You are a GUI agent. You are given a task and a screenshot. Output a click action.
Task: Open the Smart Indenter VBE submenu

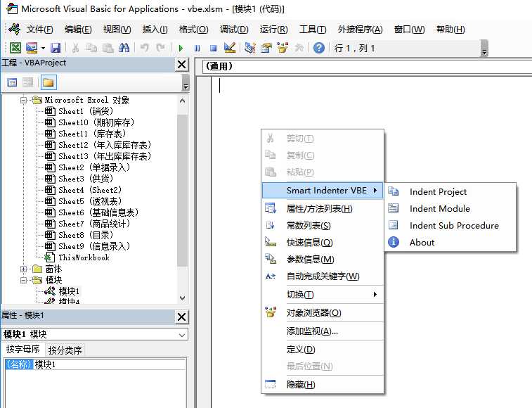(323, 190)
